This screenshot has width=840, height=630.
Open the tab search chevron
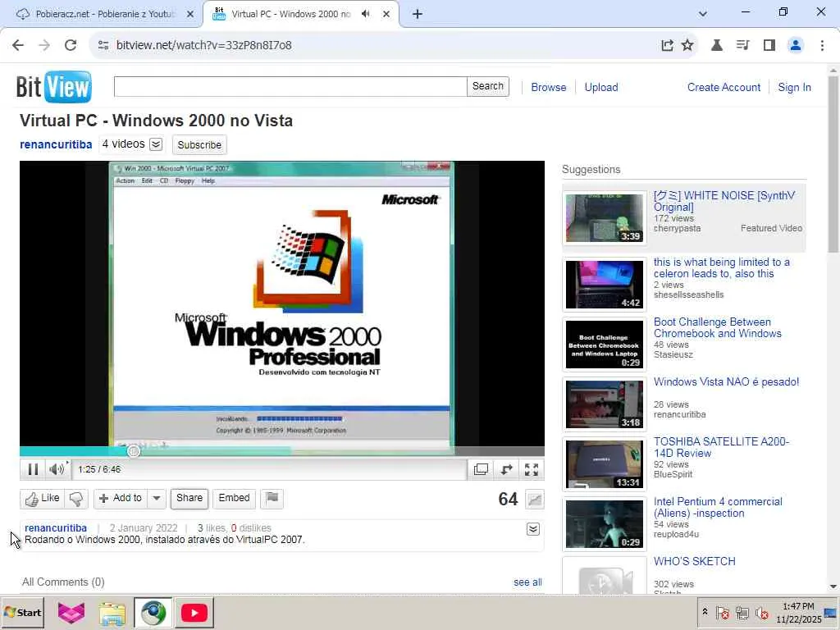703,14
